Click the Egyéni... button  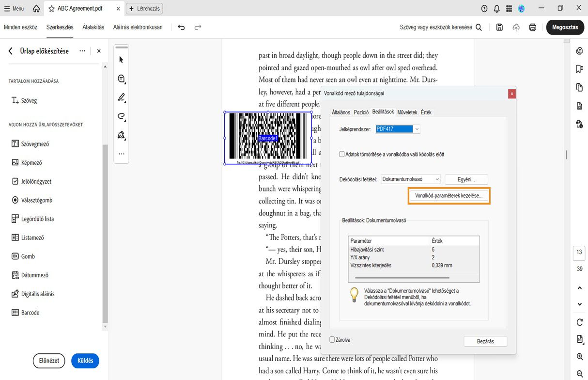pyautogui.click(x=466, y=179)
